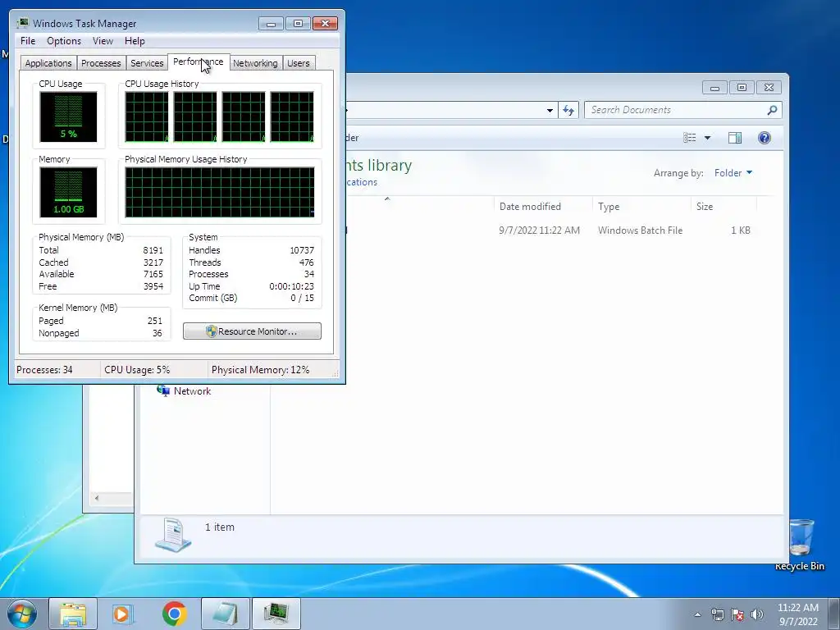The height and width of the screenshot is (630, 840).
Task: Click the volume speaker tray icon
Action: 757,614
